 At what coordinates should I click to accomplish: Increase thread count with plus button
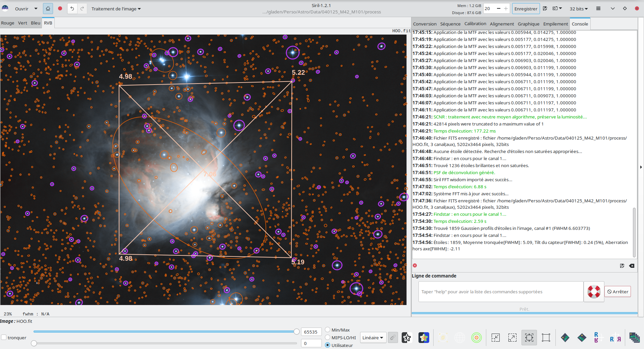point(506,9)
